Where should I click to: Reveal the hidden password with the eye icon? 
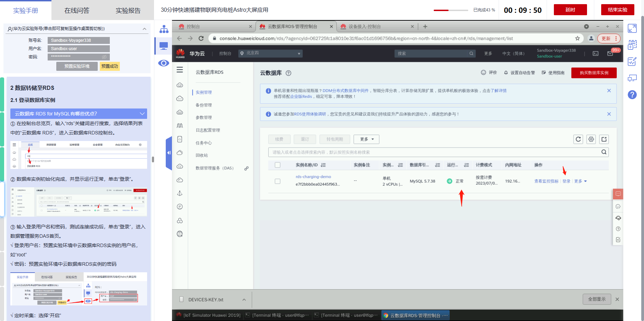tap(104, 57)
